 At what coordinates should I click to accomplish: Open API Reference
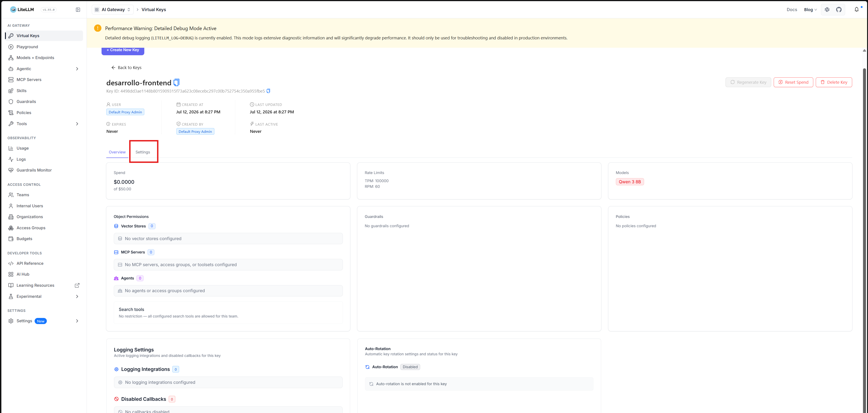(44, 263)
